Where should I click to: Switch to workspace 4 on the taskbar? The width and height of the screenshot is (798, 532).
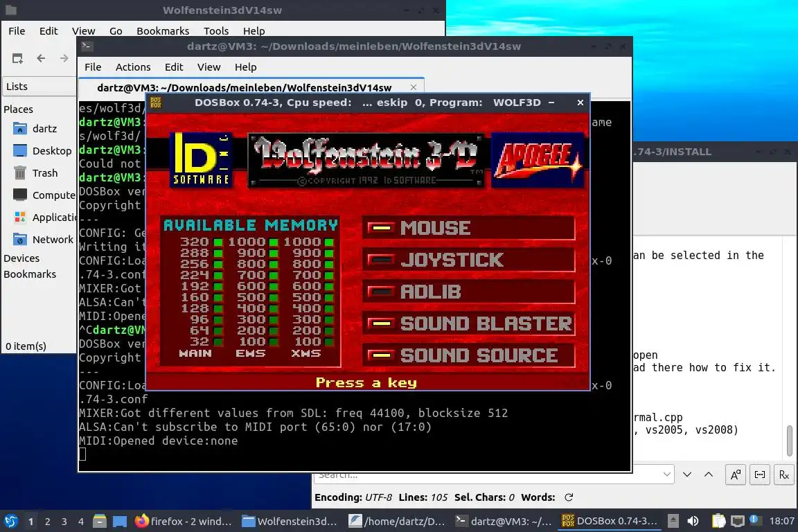[81, 522]
